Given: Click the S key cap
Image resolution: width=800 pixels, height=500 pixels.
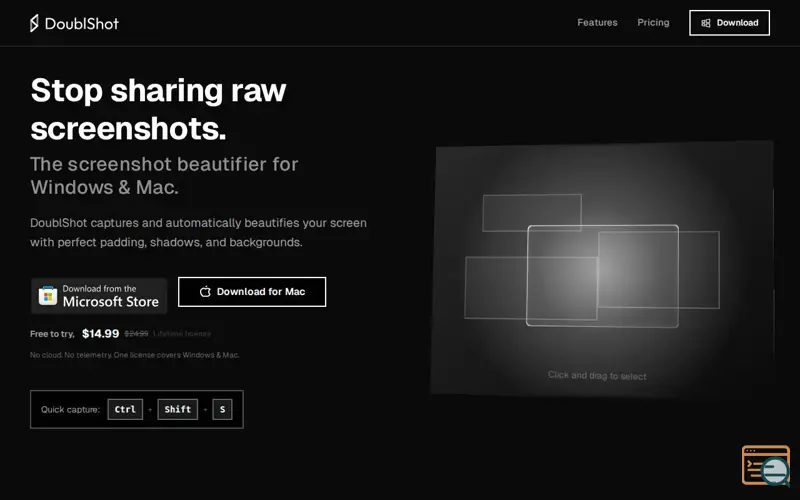Looking at the screenshot, I should (222, 409).
